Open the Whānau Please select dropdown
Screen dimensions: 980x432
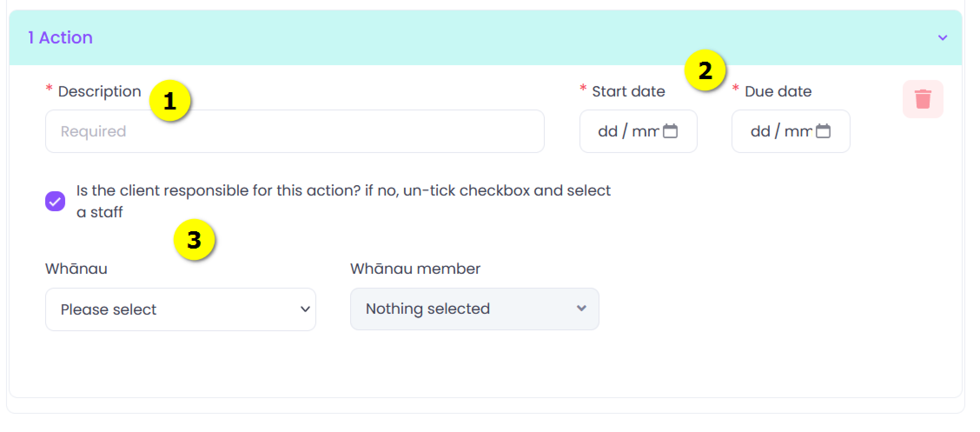tap(181, 309)
